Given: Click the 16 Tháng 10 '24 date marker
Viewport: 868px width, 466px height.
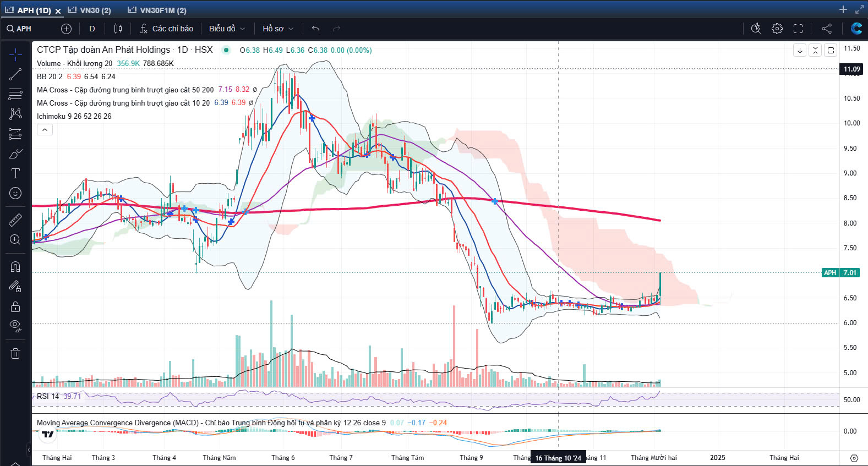Looking at the screenshot, I should (558, 458).
